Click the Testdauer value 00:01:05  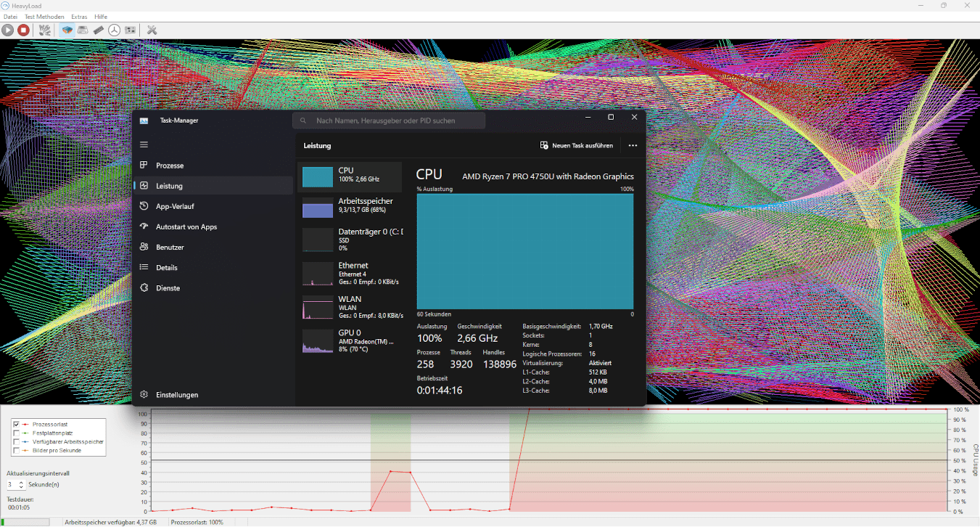[18, 507]
